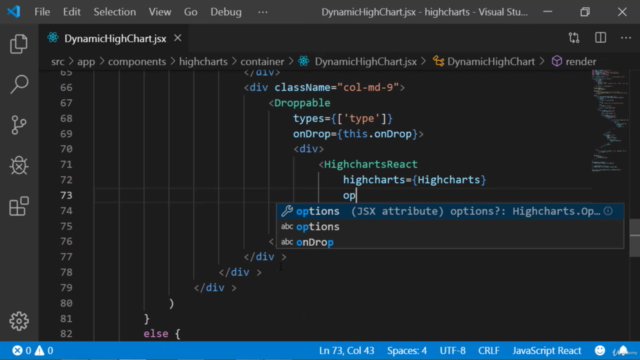
Task: Click the cube icon in render breadcrumb
Action: 557,62
